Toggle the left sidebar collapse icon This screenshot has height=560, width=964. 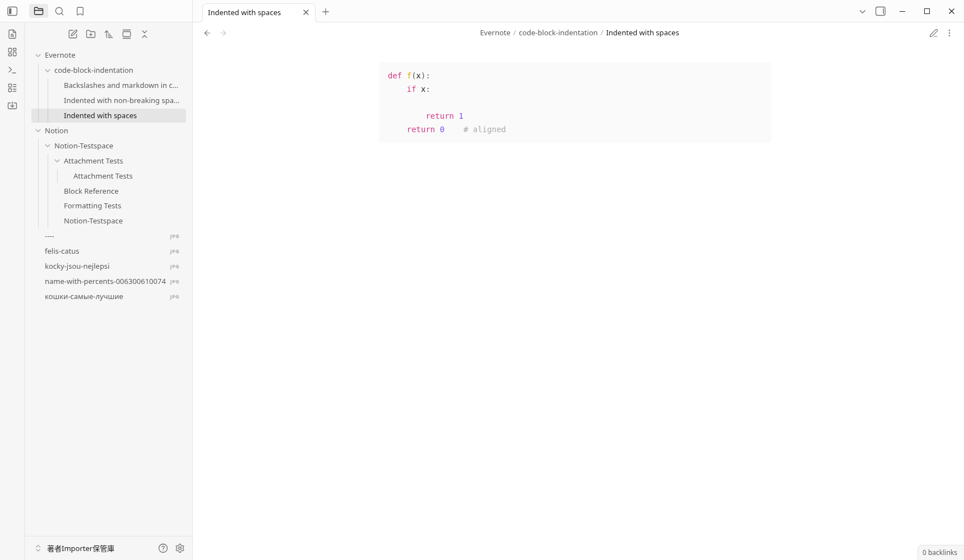(x=12, y=11)
